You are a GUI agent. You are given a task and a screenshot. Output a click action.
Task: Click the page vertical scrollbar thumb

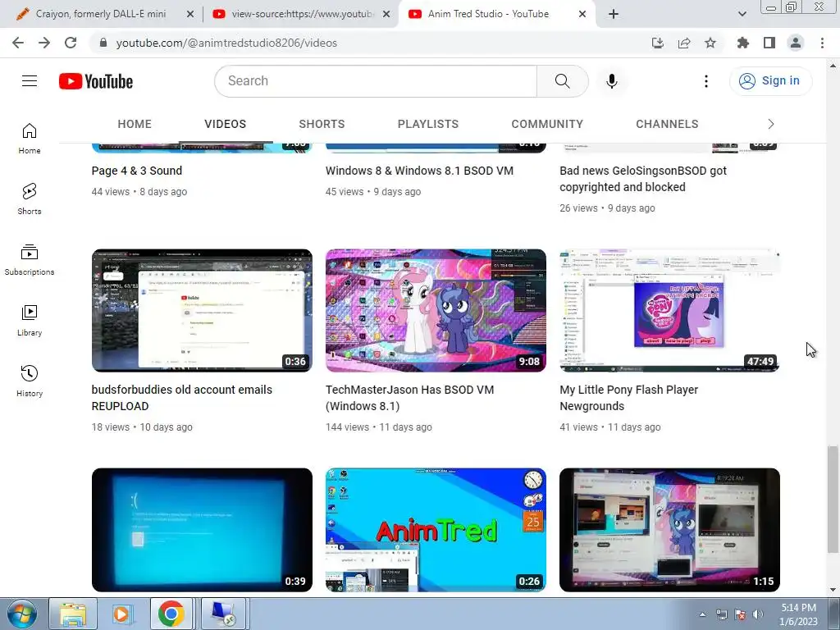click(x=832, y=499)
